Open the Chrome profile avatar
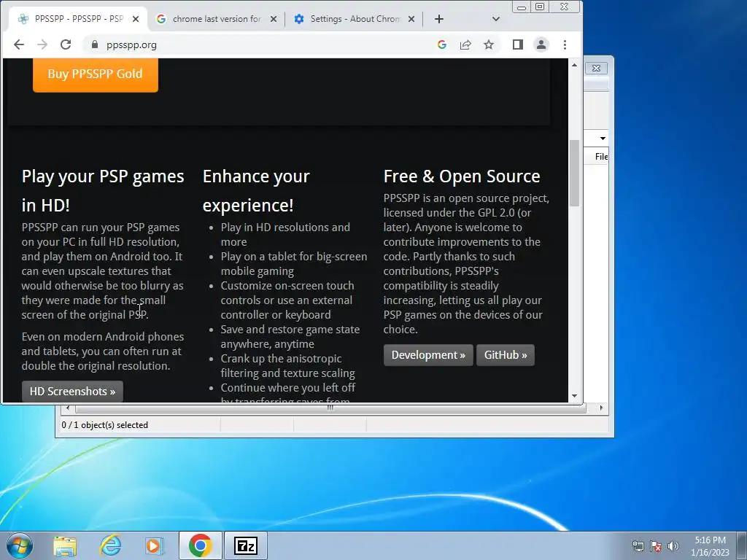Screen dimensions: 747x560 [x=541, y=44]
